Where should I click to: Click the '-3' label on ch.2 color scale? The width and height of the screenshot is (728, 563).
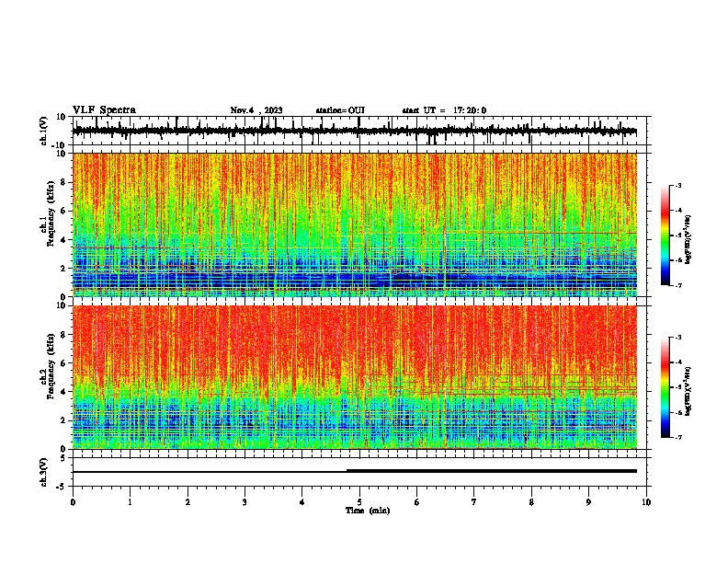pos(677,338)
